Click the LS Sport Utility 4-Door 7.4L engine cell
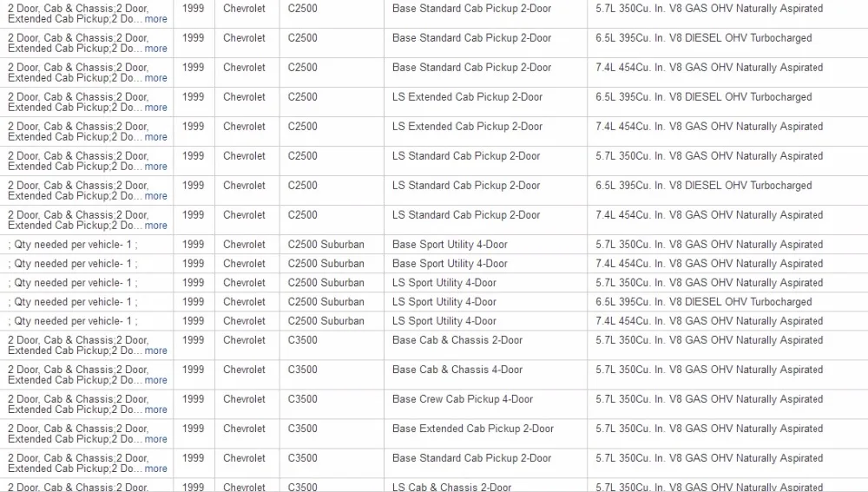Viewport: 868px width, 492px height. (709, 321)
